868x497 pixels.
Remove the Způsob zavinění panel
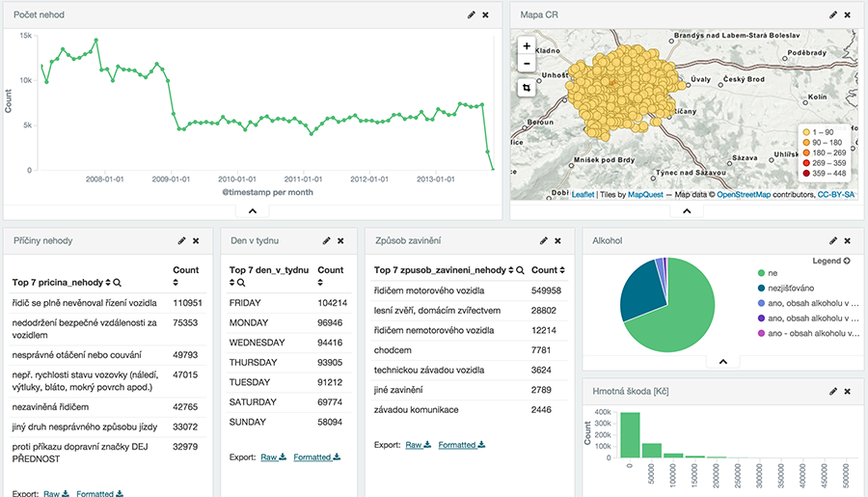pyautogui.click(x=558, y=240)
